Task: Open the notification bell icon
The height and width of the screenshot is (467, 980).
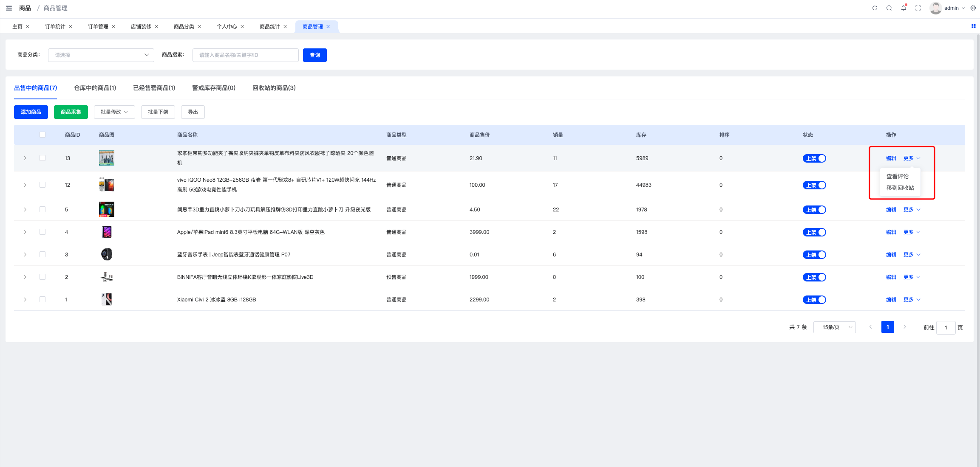Action: (904, 8)
